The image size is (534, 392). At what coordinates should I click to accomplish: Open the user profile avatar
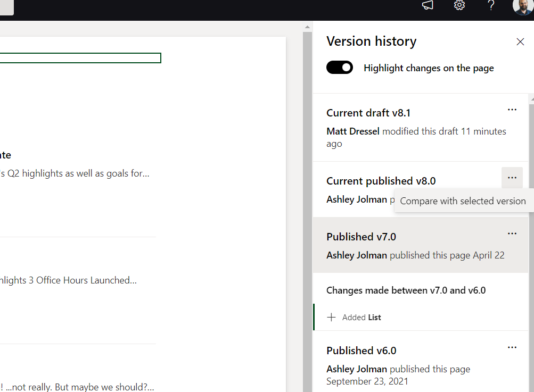523,6
